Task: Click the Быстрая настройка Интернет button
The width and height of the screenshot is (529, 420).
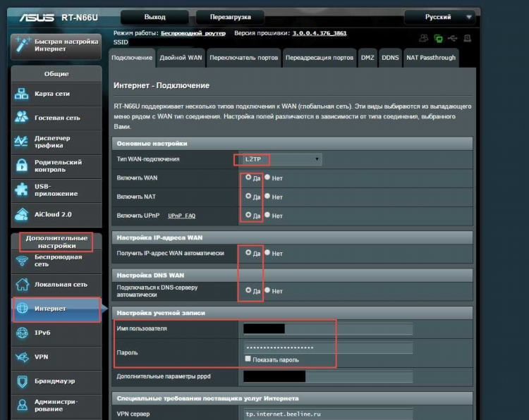Action: [56, 46]
